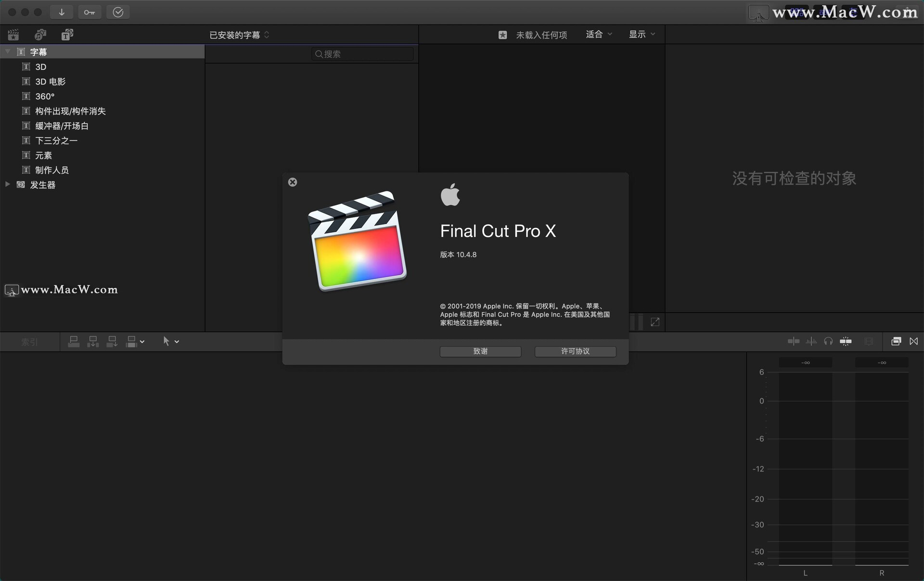Select the 发生器 row
The height and width of the screenshot is (581, 924).
pyautogui.click(x=103, y=185)
